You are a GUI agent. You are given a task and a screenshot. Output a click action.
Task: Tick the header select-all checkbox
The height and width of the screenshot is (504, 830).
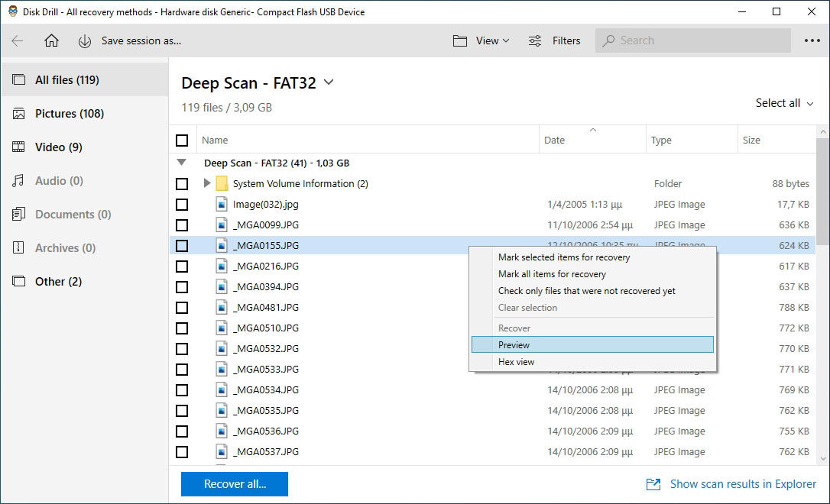(182, 141)
